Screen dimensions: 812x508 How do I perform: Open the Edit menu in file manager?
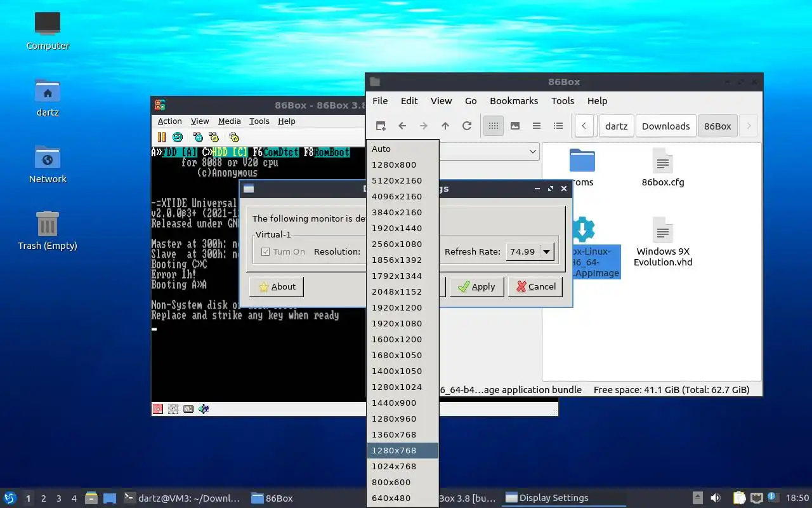click(x=409, y=100)
